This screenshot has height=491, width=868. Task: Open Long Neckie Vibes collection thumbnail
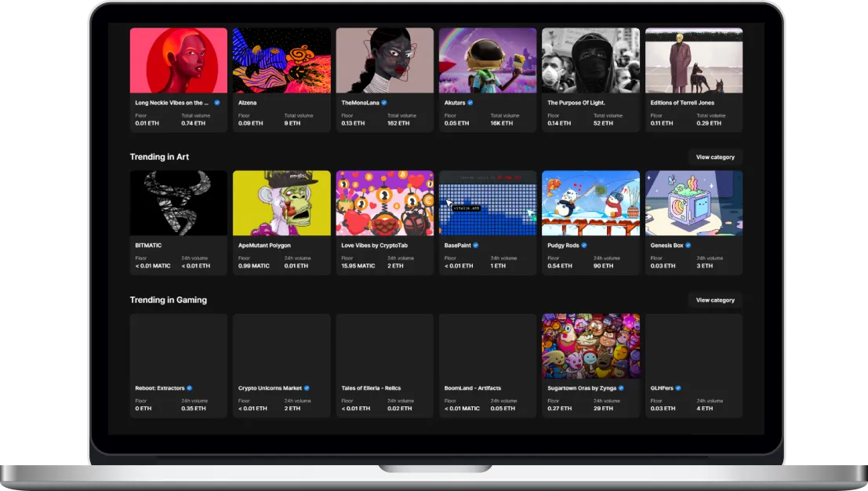point(178,60)
